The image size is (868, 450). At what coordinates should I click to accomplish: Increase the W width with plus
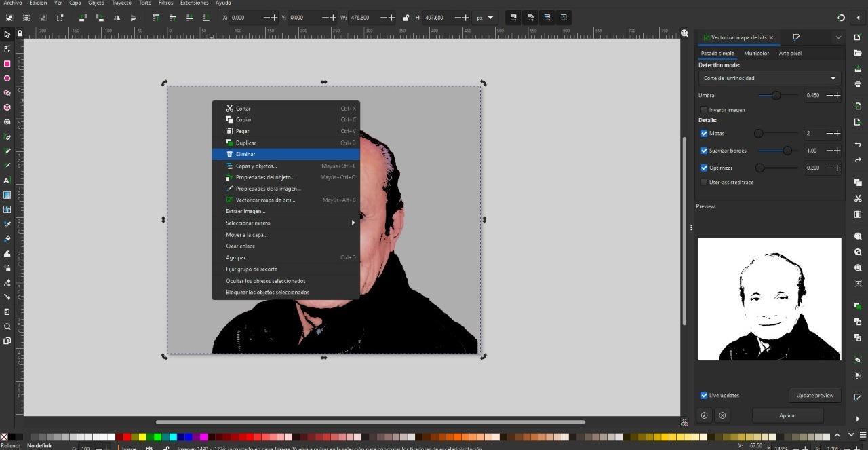click(x=392, y=18)
